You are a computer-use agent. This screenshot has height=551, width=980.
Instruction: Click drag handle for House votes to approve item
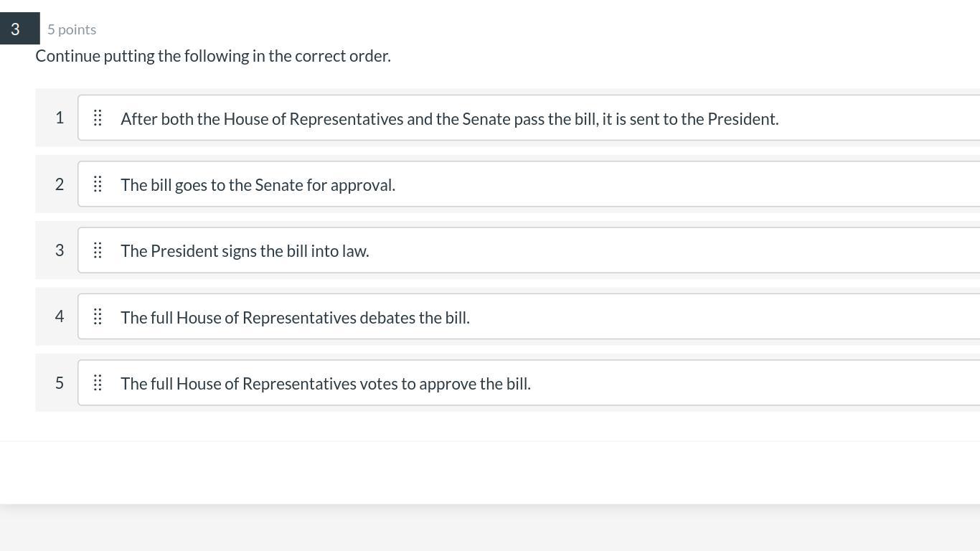98,383
